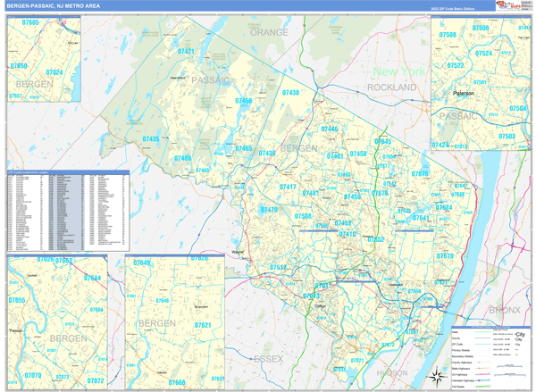Select the ORANGE county label

(269, 32)
